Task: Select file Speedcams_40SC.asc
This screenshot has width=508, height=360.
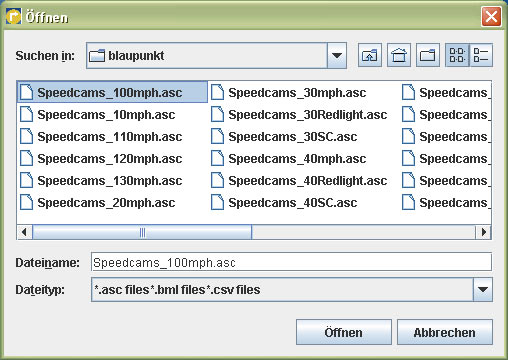Action: 284,202
